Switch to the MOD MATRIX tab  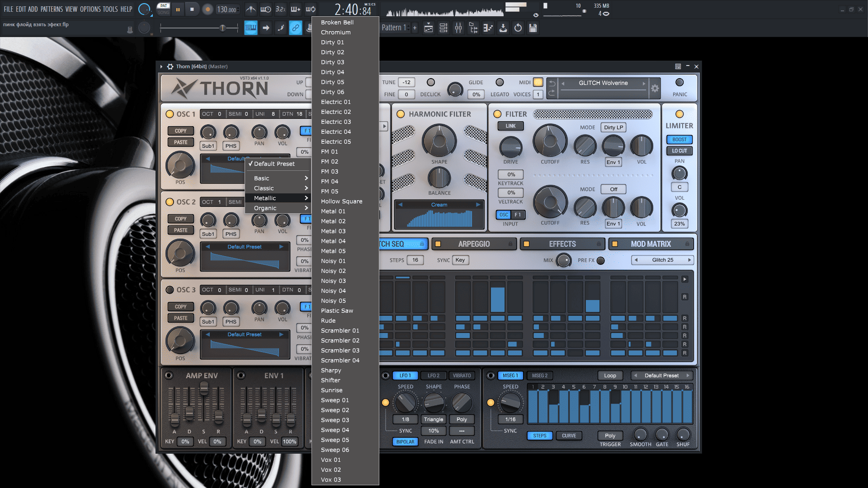(651, 244)
